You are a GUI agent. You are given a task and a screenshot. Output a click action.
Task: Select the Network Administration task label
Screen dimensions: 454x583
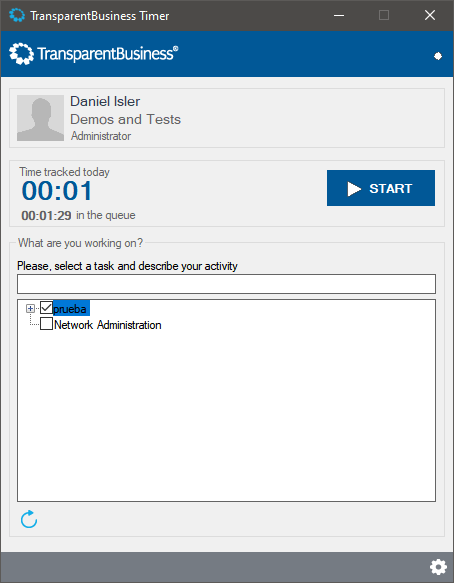click(x=107, y=325)
